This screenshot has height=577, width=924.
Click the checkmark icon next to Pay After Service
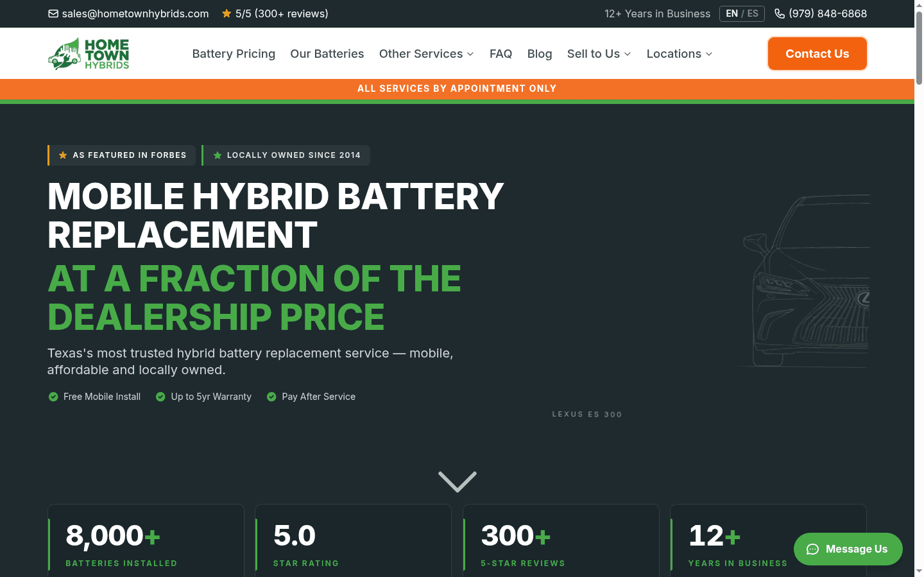(271, 397)
